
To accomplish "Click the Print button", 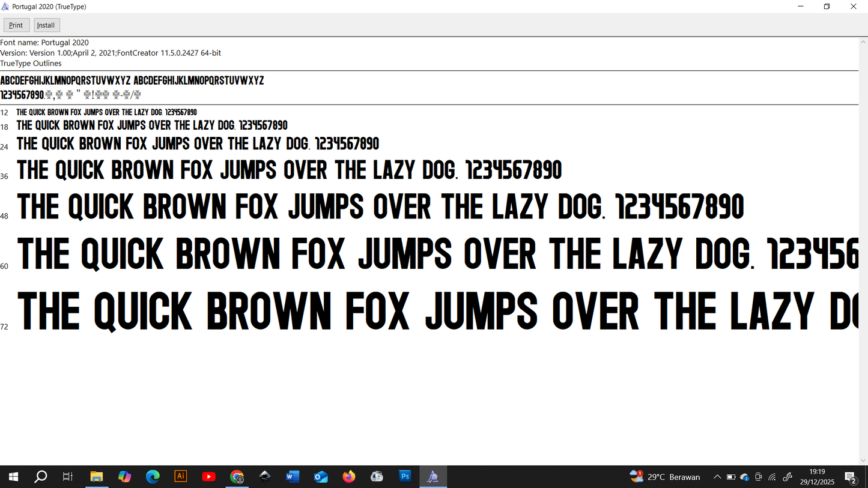I will 16,25.
